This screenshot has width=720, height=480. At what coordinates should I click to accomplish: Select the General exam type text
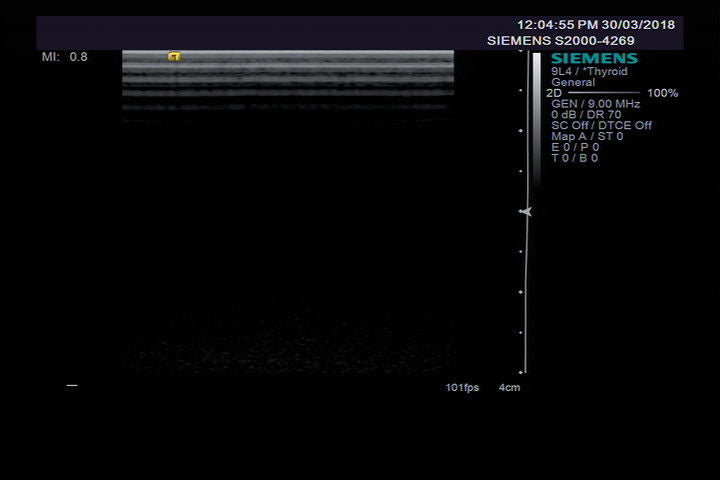point(571,82)
